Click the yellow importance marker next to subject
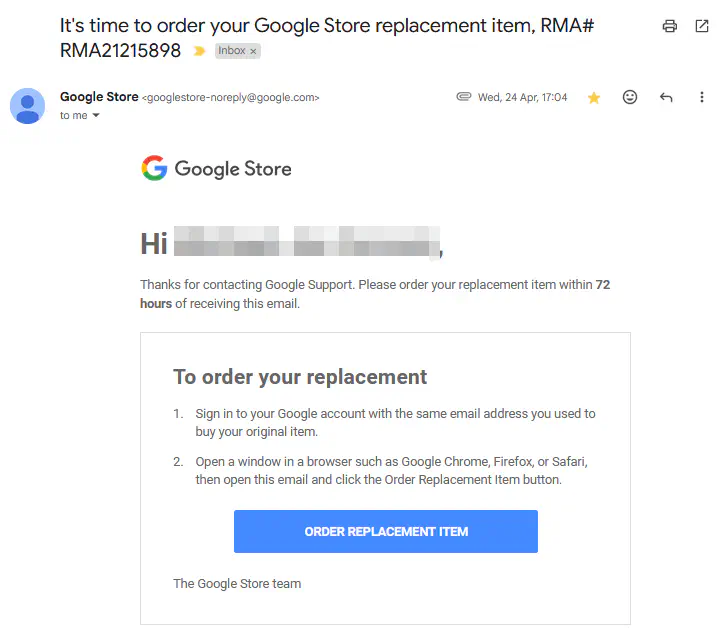The image size is (717, 634). pos(200,51)
